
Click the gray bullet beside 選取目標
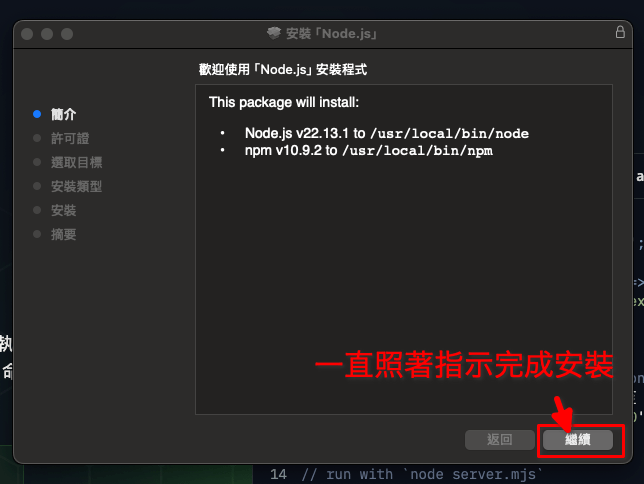[x=37, y=162]
